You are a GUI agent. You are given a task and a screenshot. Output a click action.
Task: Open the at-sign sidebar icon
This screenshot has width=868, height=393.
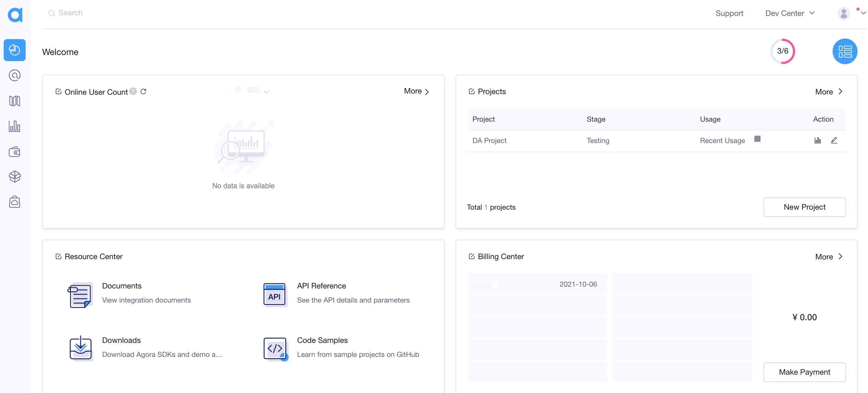14,75
